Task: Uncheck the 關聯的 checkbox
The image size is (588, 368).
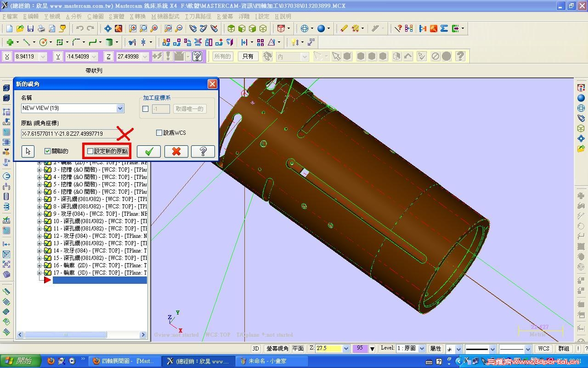Action: [47, 151]
